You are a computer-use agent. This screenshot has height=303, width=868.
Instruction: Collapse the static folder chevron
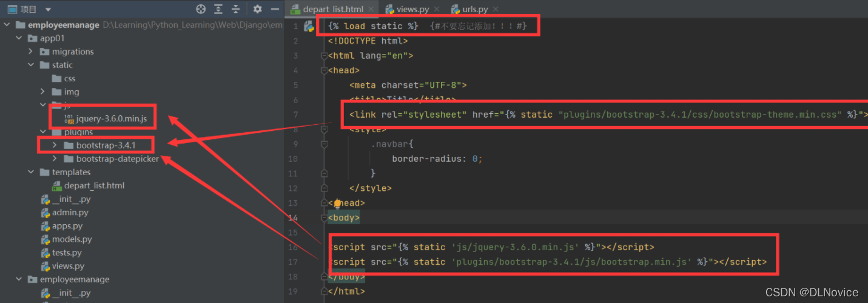[x=31, y=65]
